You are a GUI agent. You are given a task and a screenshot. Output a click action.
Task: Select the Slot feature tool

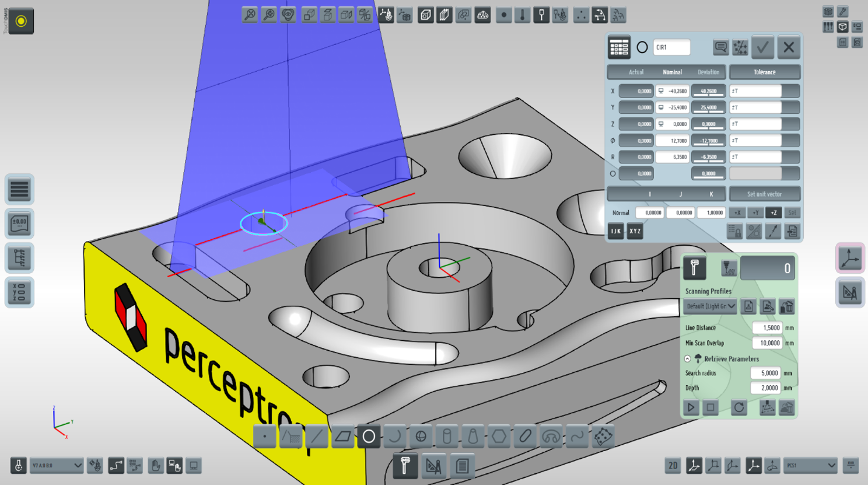[x=525, y=436]
